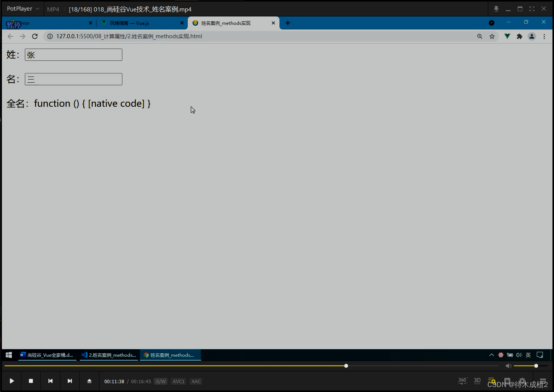The image size is (554, 392).
Task: Focus the 名 input field
Action: [73, 79]
